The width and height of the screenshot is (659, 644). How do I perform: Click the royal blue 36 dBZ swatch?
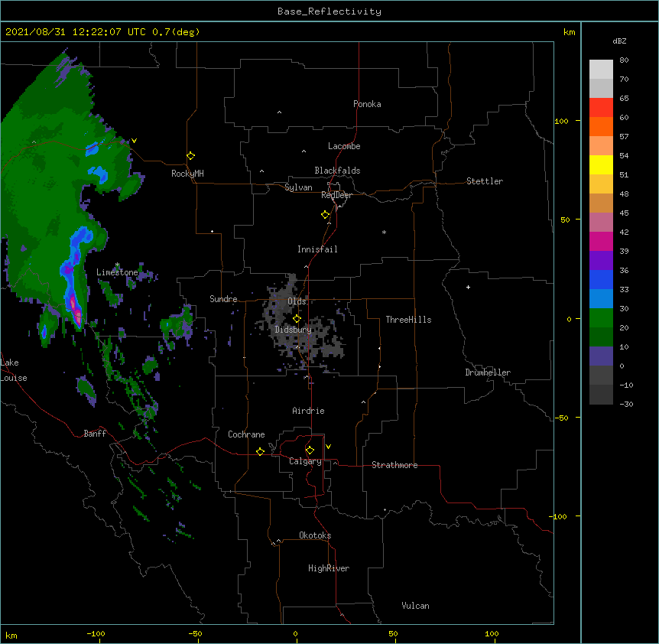click(601, 279)
